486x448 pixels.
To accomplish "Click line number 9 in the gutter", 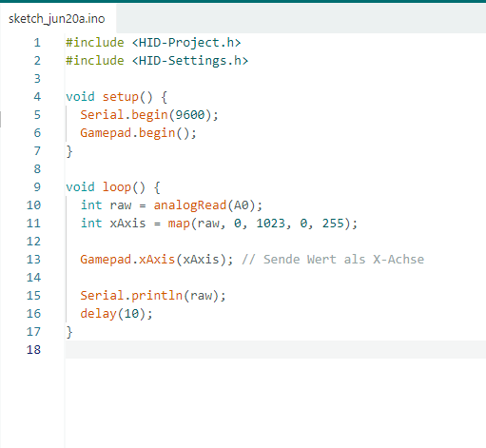I will [37, 187].
